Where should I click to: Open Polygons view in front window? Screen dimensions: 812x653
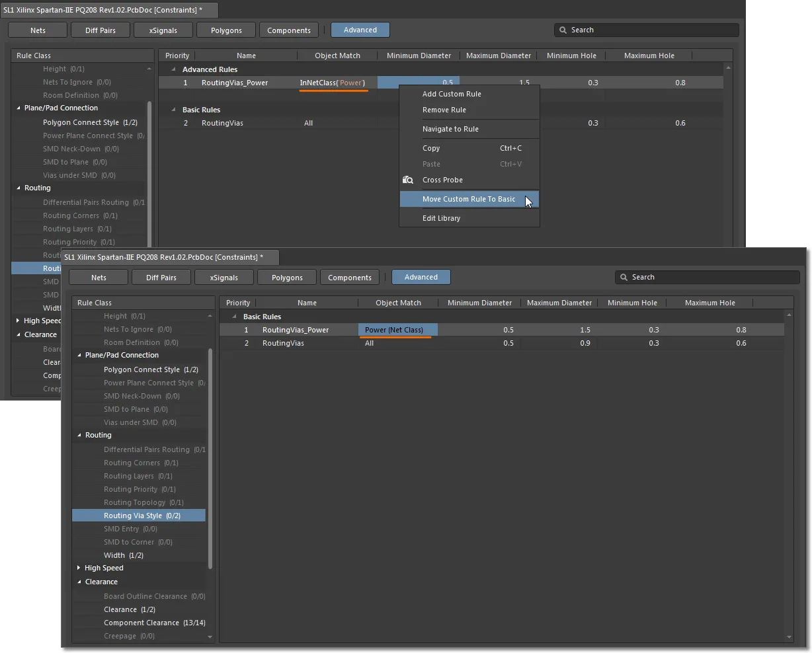[287, 277]
